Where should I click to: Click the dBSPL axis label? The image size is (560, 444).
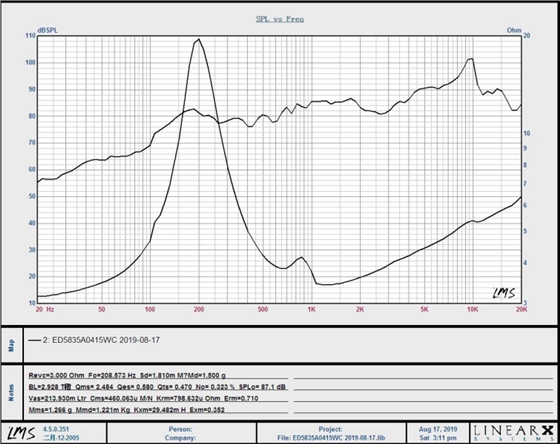[x=47, y=31]
